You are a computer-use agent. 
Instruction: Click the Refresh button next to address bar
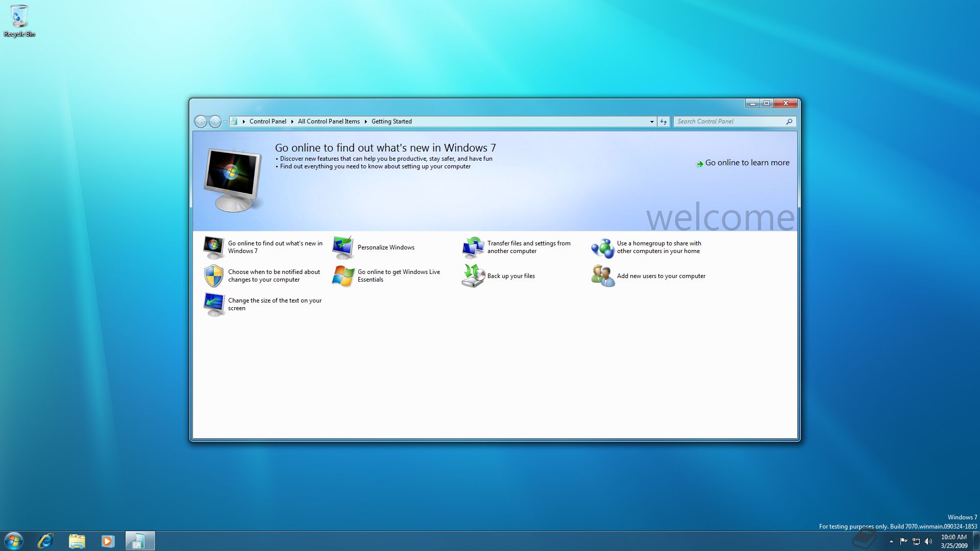click(x=663, y=121)
